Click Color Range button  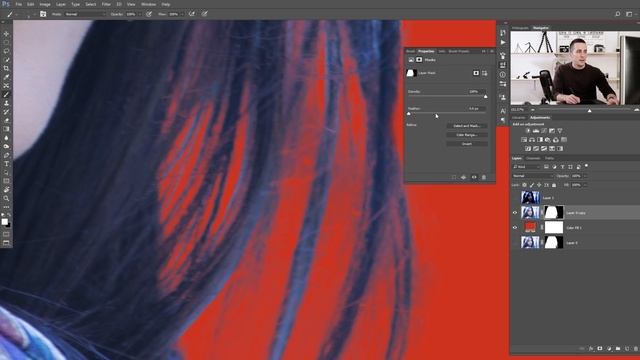click(467, 135)
